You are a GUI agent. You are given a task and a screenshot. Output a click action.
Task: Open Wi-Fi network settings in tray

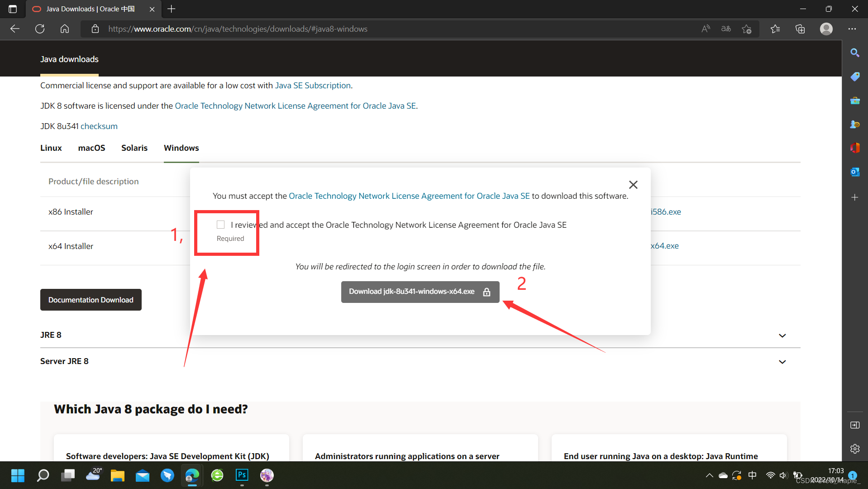pos(770,475)
